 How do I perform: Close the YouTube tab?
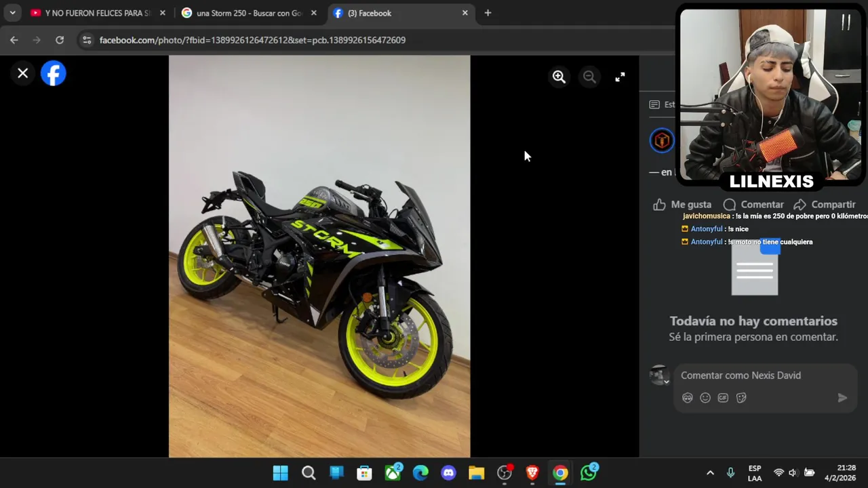[162, 13]
